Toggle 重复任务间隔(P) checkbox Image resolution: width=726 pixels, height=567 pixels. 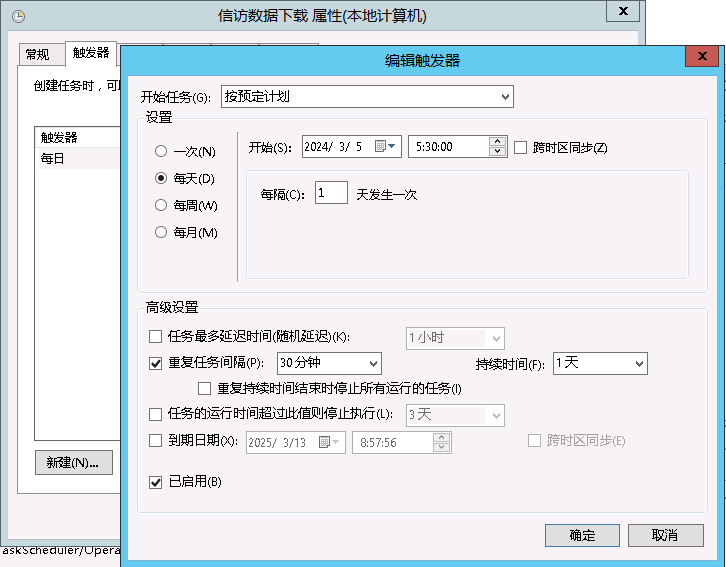click(x=155, y=363)
